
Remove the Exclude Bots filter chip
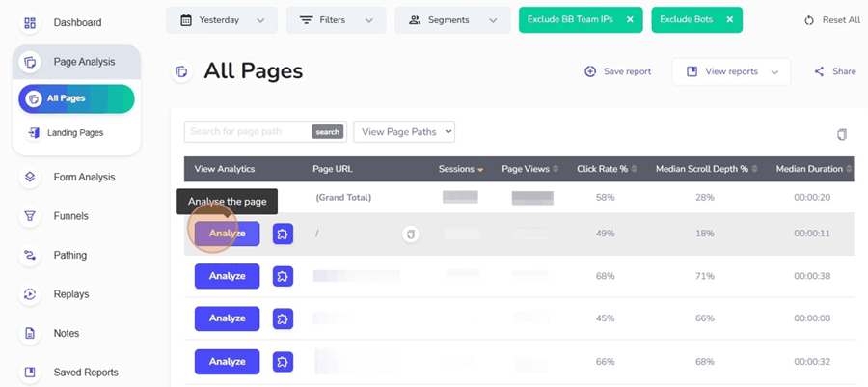point(730,19)
